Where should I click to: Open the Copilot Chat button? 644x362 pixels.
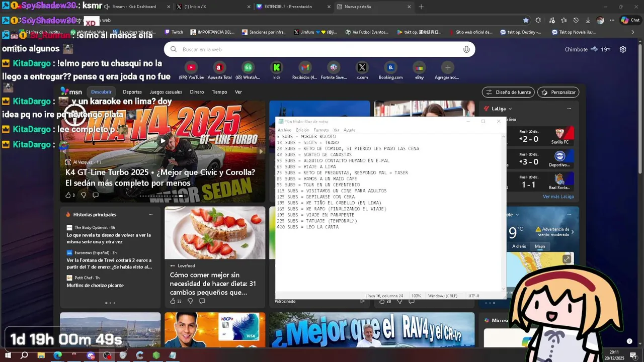[x=631, y=20]
